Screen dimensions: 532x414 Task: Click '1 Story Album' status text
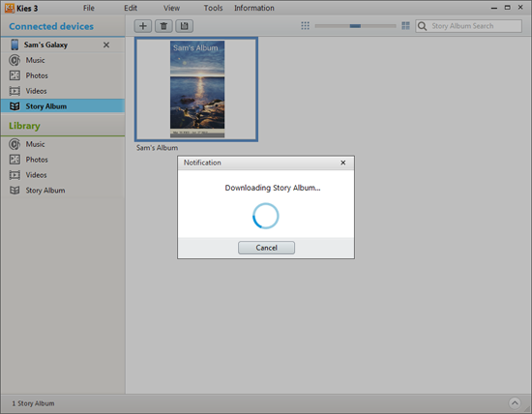pyautogui.click(x=33, y=403)
